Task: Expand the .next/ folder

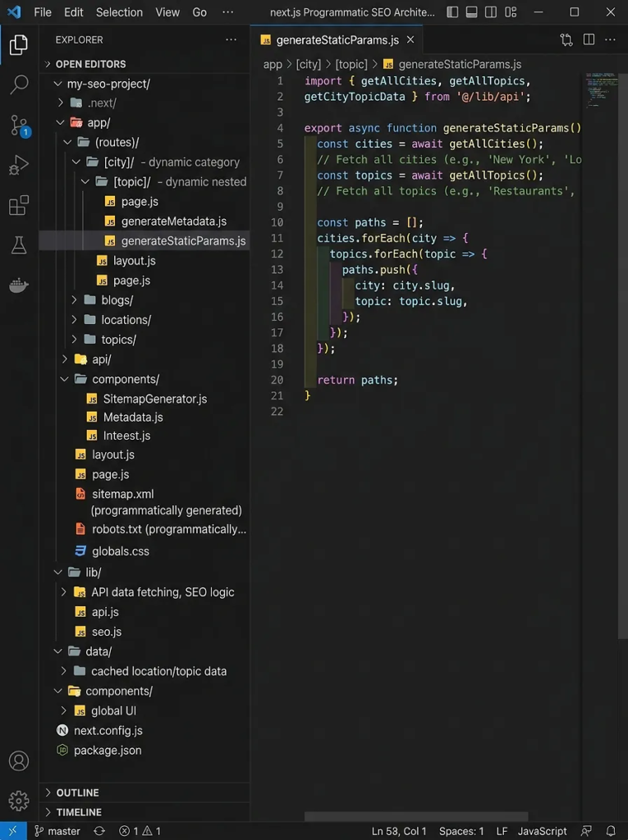Action: (144, 103)
